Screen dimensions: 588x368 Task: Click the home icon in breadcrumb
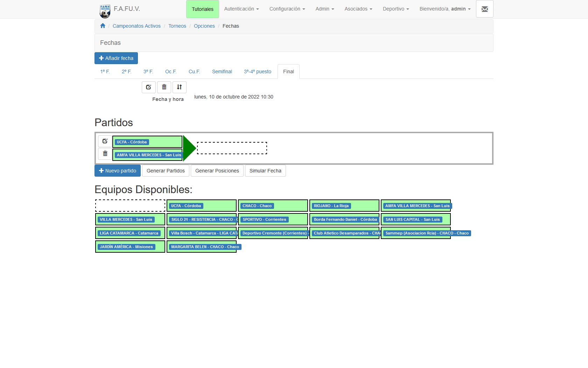coord(103,26)
